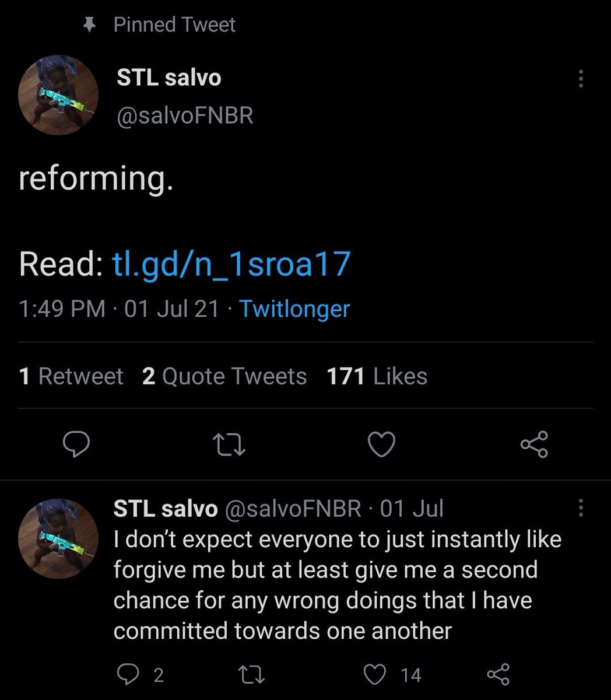This screenshot has height=700, width=611.
Task: Share the pinned reforming tweet
Action: [534, 445]
